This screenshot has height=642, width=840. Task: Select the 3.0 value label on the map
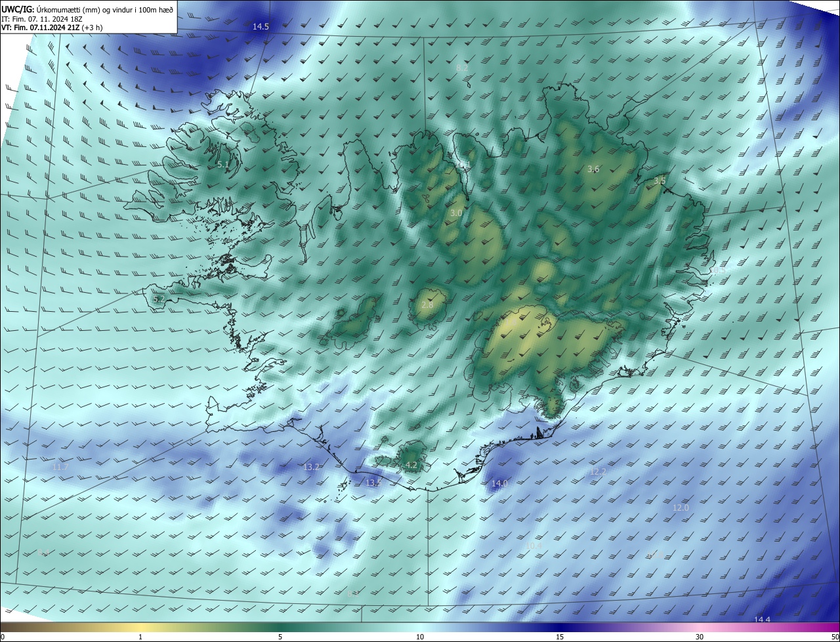[456, 213]
